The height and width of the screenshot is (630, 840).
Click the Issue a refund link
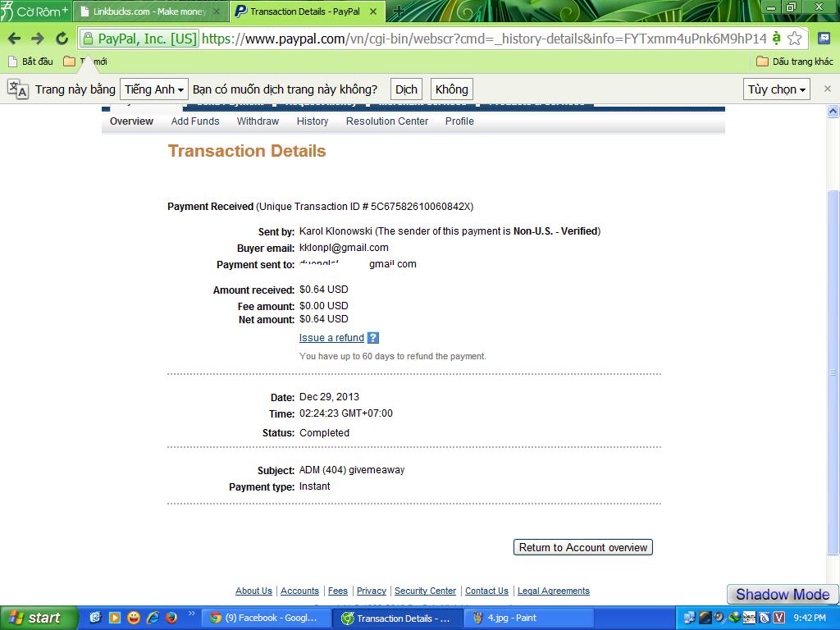(331, 338)
